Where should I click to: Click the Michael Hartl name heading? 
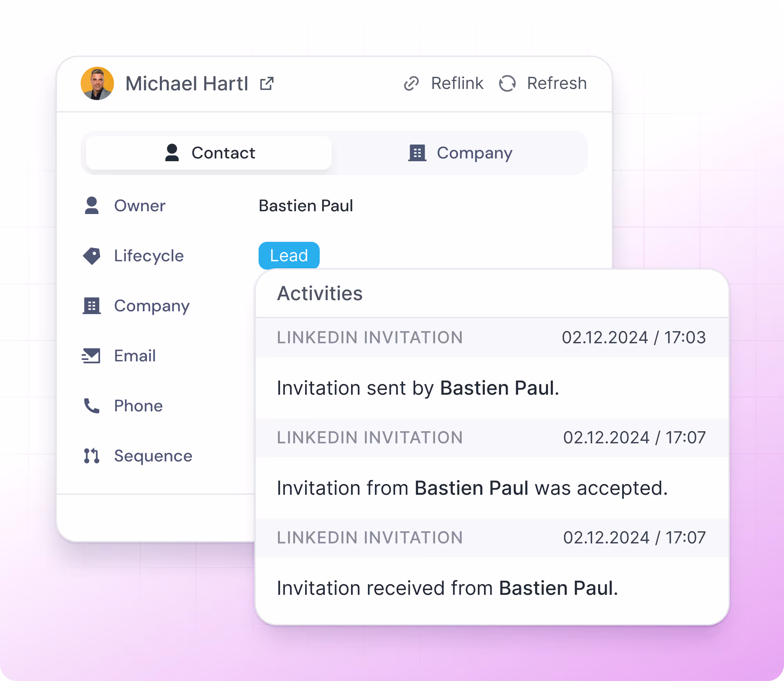(x=187, y=84)
